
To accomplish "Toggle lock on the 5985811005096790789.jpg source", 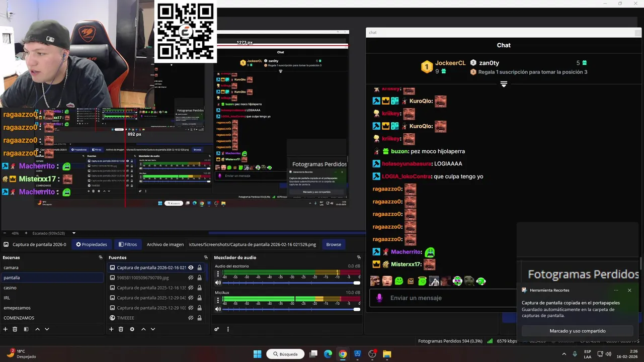I will (x=199, y=278).
